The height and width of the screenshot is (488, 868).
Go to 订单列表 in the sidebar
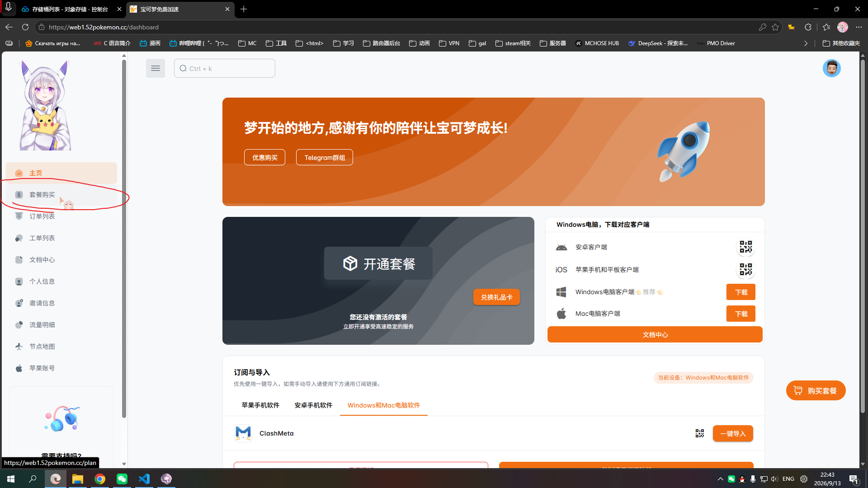pos(61,216)
